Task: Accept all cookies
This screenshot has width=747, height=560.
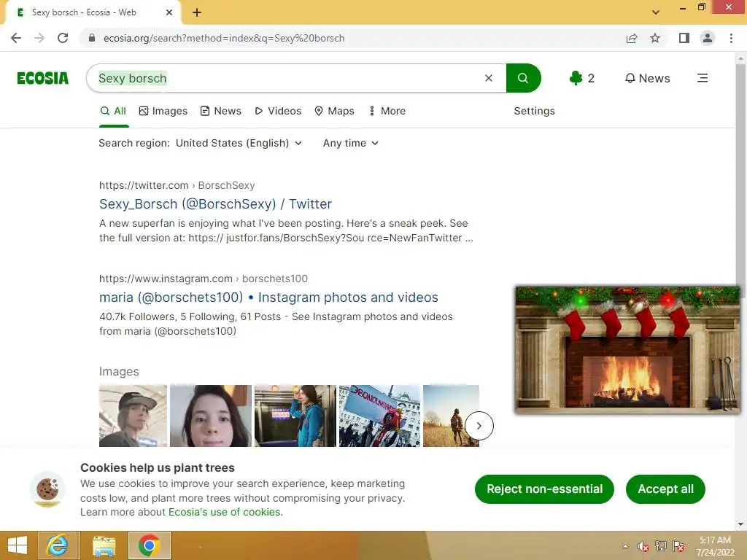Action: tap(665, 489)
